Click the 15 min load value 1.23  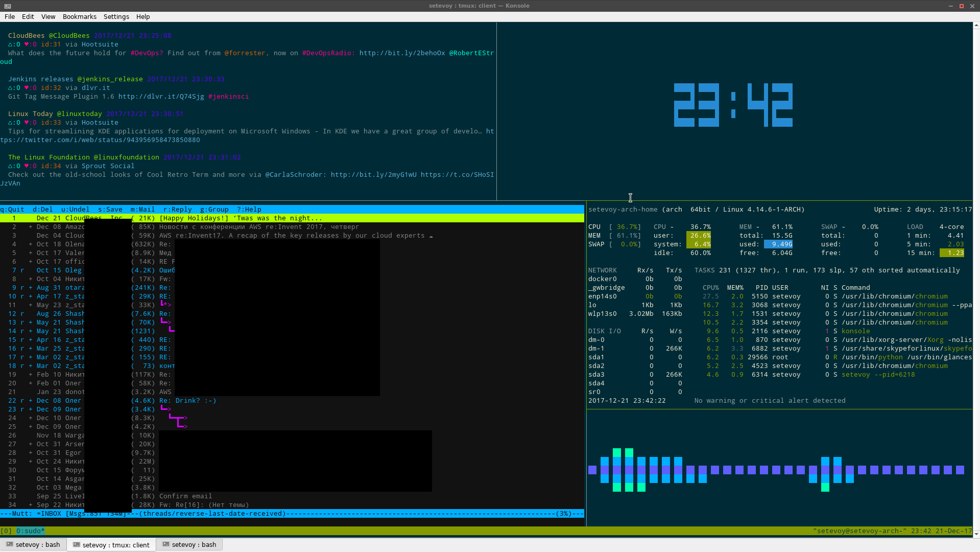click(951, 252)
